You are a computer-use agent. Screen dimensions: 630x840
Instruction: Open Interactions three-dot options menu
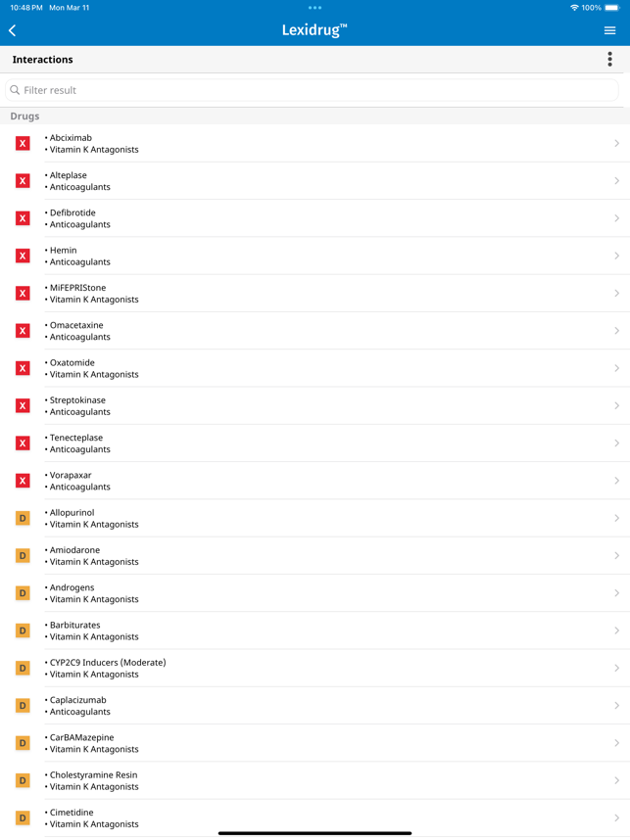coord(609,60)
